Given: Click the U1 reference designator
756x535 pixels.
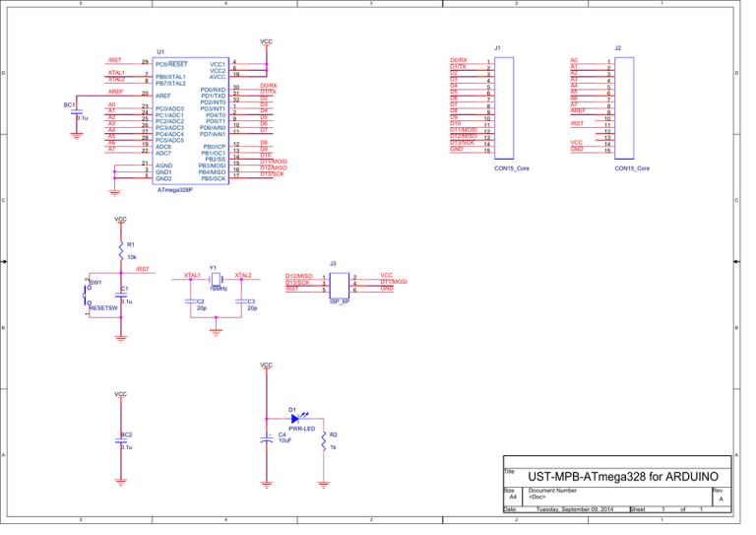Looking at the screenshot, I should click(160, 52).
